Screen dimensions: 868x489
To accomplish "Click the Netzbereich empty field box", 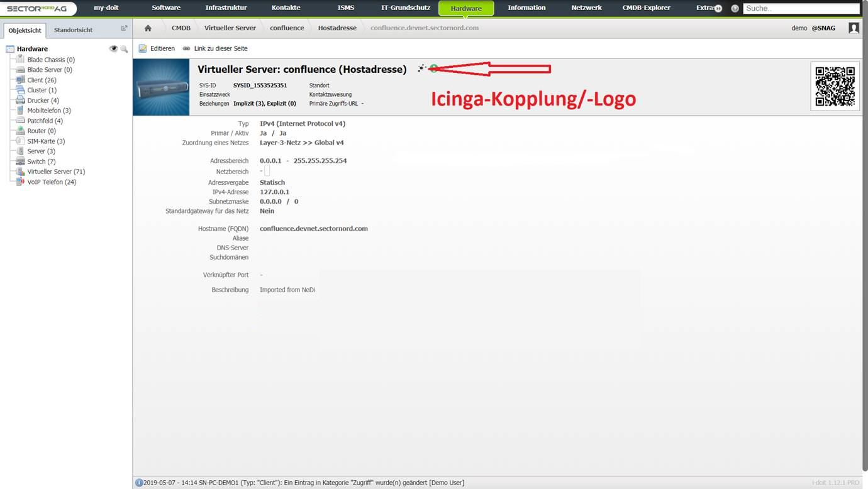I will (x=267, y=171).
